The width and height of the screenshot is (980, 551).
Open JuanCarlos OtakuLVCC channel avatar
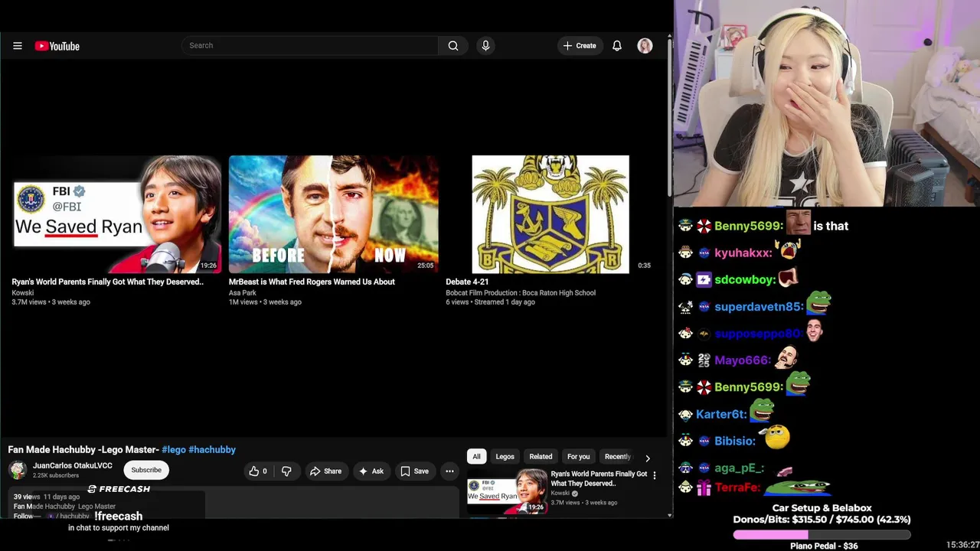[18, 470]
